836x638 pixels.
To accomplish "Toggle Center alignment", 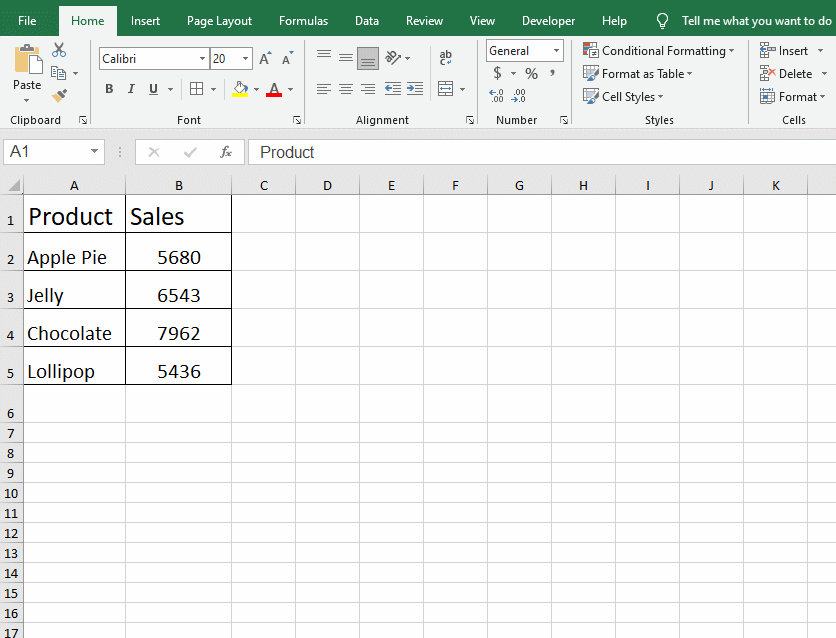I will [346, 88].
